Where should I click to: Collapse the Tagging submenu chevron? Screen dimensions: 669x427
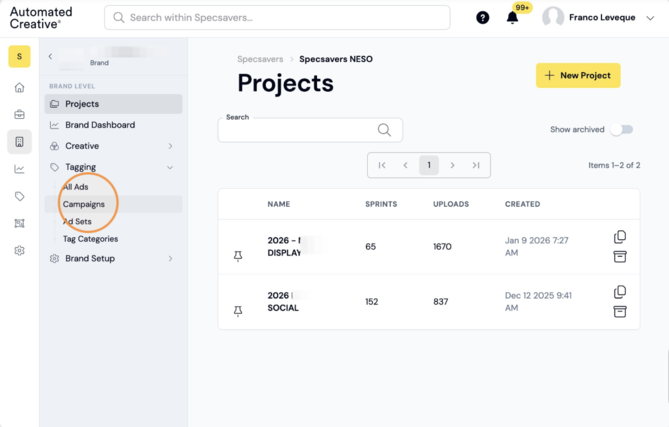point(170,167)
